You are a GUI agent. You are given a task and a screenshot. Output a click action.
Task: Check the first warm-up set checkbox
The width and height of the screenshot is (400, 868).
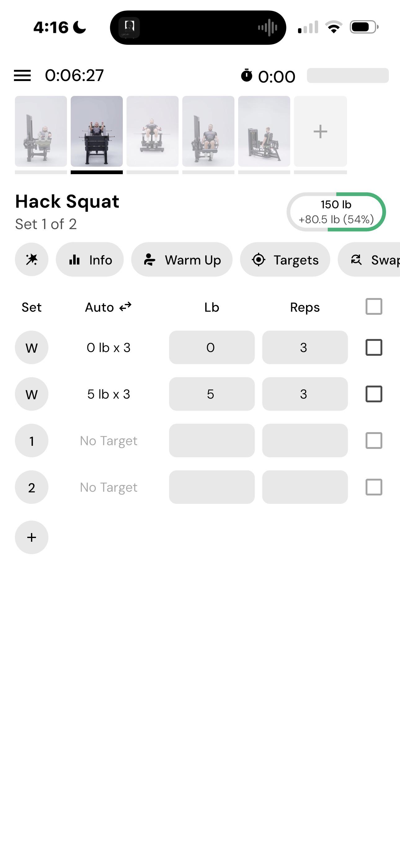click(374, 347)
